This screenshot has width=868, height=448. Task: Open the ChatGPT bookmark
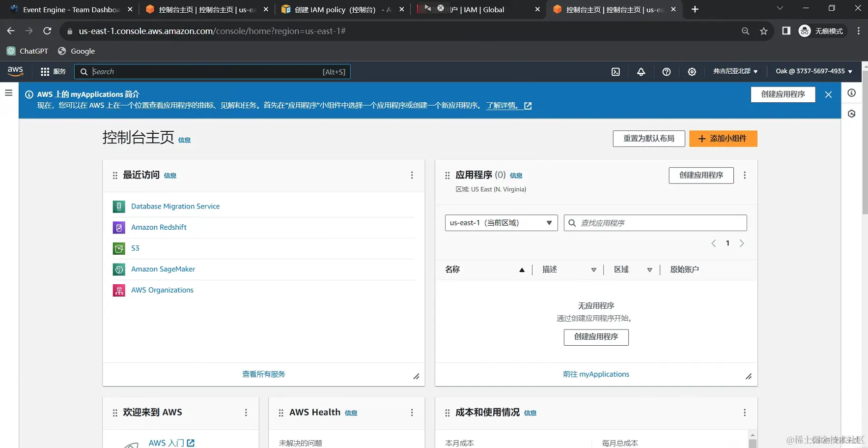(28, 51)
